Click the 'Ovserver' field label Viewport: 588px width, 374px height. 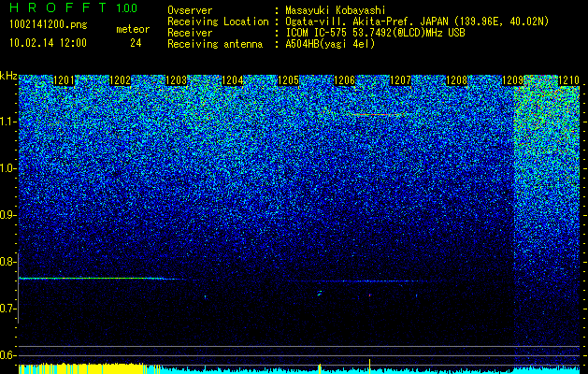(x=190, y=10)
